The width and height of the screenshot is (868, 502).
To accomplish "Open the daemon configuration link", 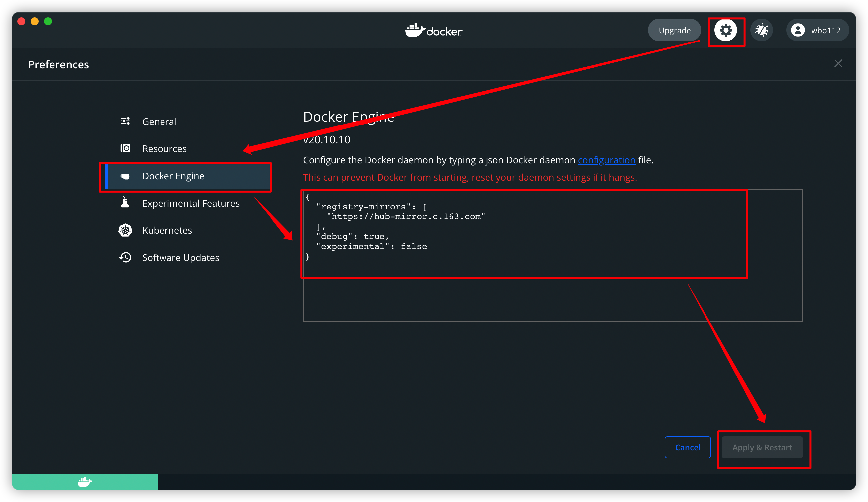I will point(606,160).
